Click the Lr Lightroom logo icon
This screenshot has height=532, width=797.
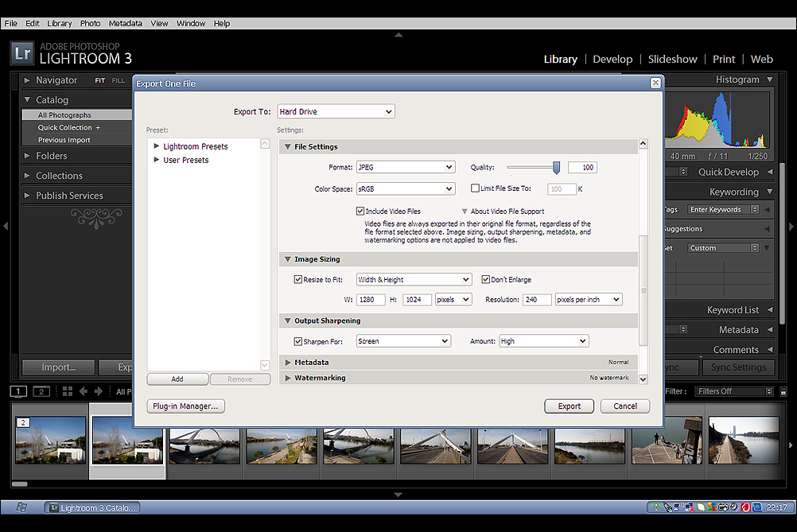[x=21, y=52]
